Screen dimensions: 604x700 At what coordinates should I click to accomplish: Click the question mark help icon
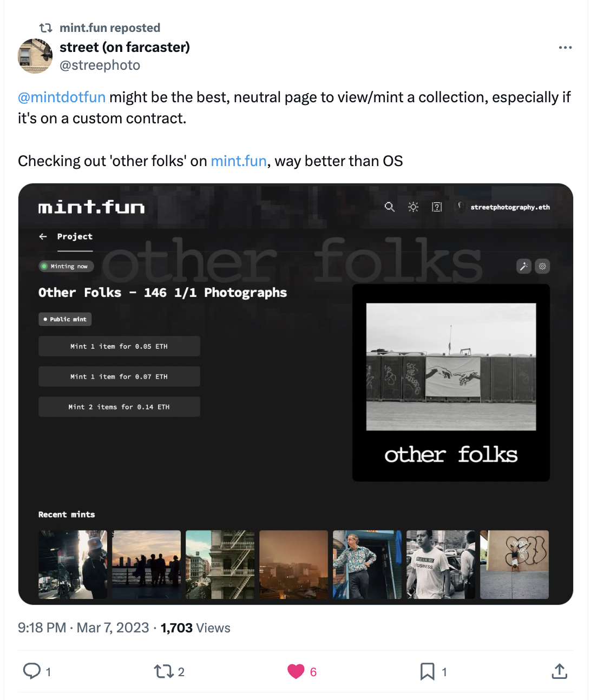point(437,207)
